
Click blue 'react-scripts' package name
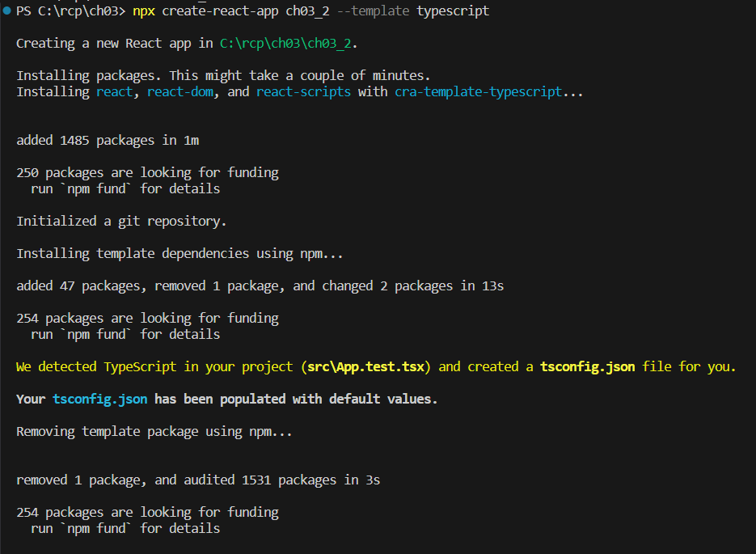pos(303,91)
